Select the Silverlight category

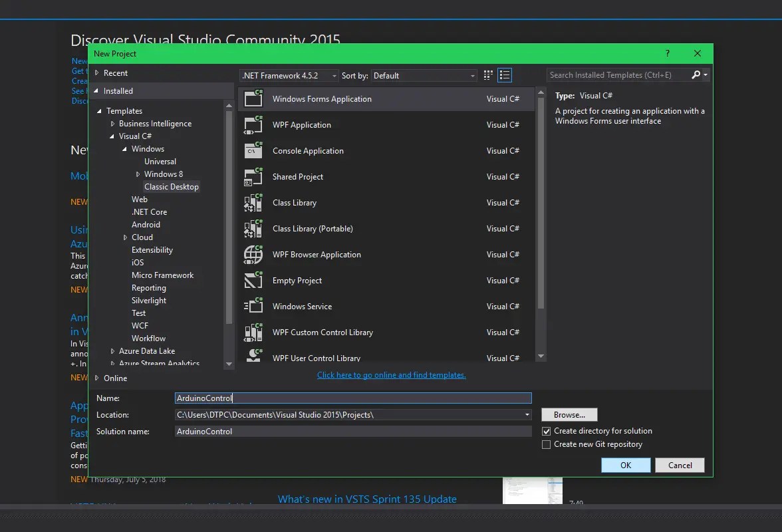pos(149,301)
